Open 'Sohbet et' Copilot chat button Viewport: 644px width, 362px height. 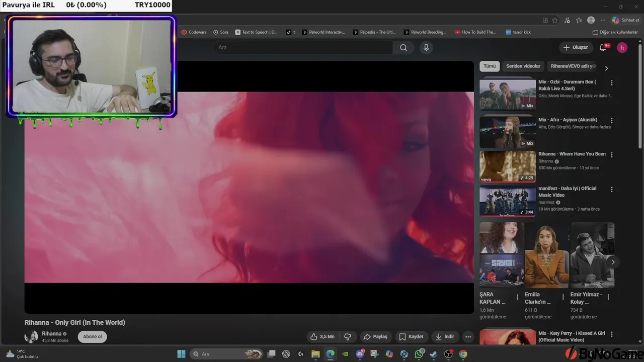click(x=625, y=20)
